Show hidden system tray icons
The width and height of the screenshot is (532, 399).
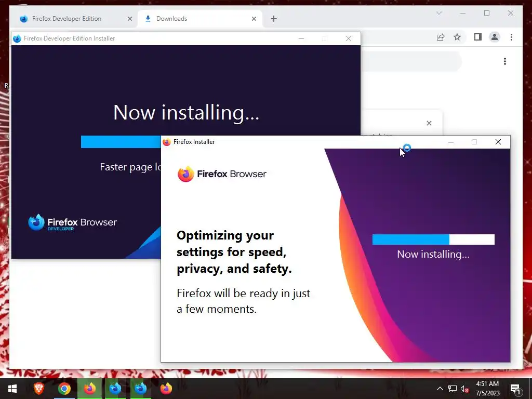click(440, 389)
